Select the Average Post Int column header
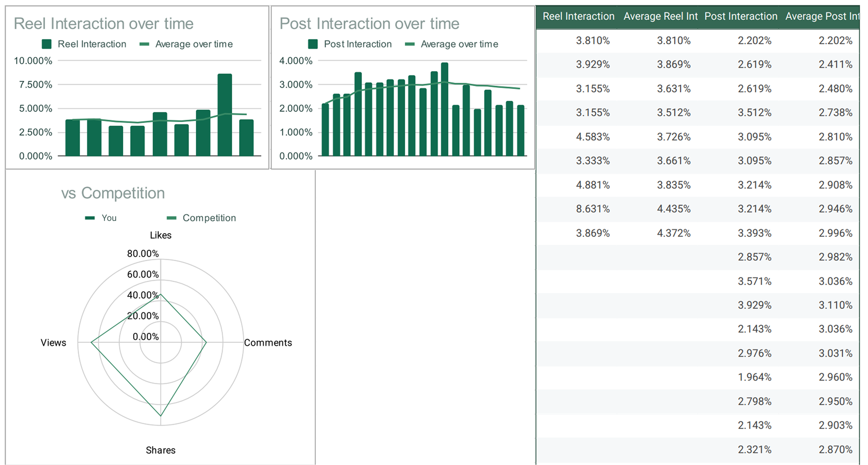Viewport: 868px width, 465px height. (821, 17)
